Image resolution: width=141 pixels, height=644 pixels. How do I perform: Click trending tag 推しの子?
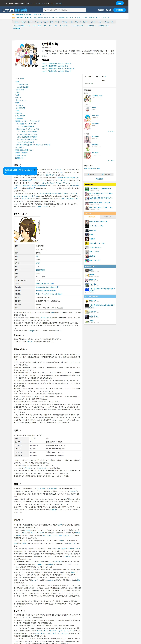point(30,18)
